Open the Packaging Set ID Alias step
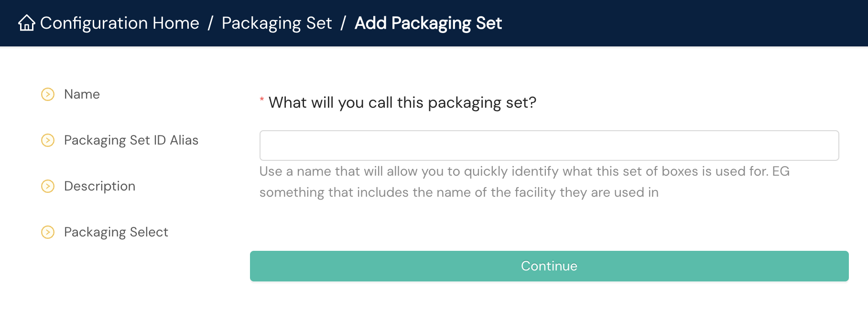The image size is (868, 314). coord(132,140)
